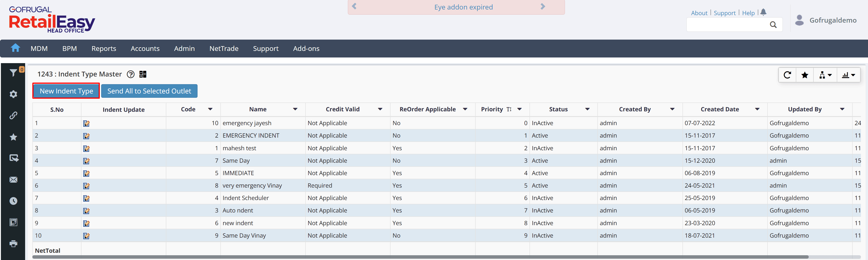868x260 pixels.
Task: Go to next notification banner arrow
Action: point(543,6)
